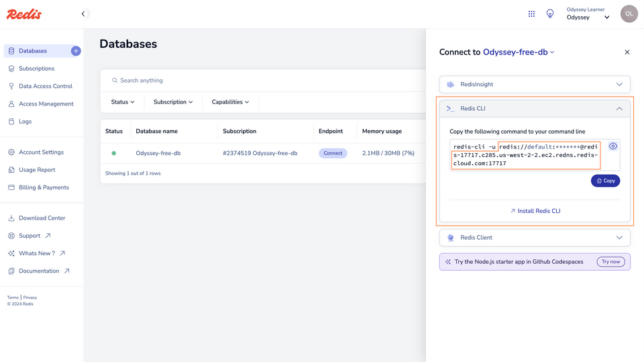
Task: Open the Terms link
Action: click(x=13, y=298)
